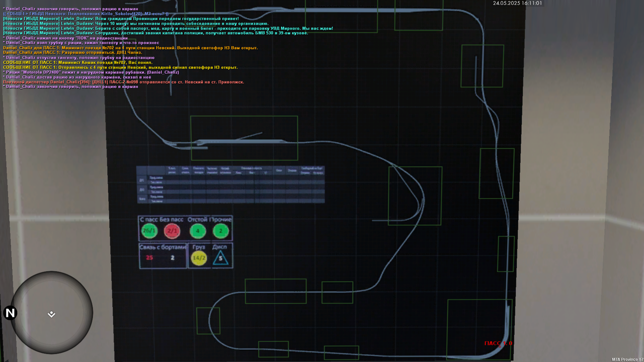
Task: Click red value 25 under Связь с бортами
Action: tap(149, 258)
